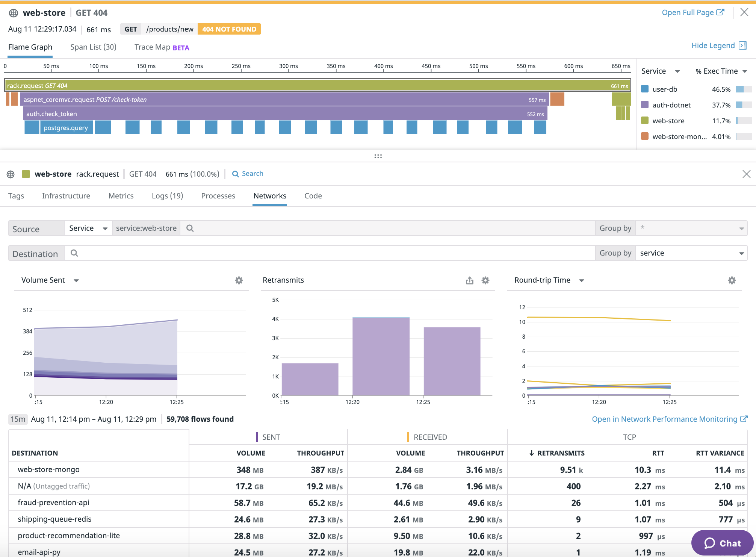Click the panel resize drag handle dots
Screen dimensions: 756x557
click(x=378, y=156)
